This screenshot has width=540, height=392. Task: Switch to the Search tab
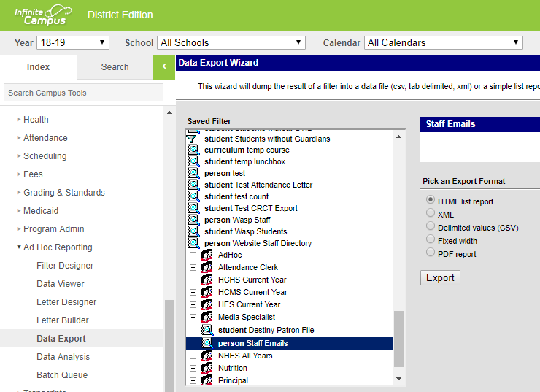pyautogui.click(x=115, y=67)
